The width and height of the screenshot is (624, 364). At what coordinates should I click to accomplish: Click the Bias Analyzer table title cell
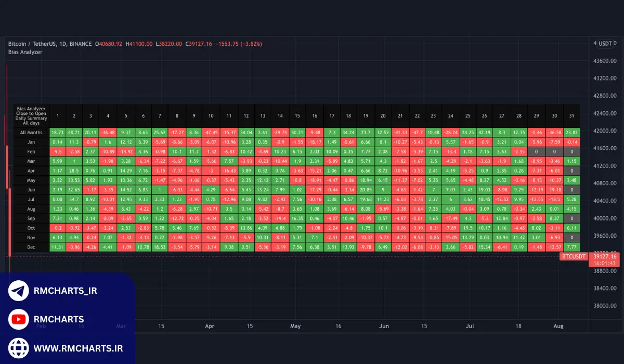[31, 115]
